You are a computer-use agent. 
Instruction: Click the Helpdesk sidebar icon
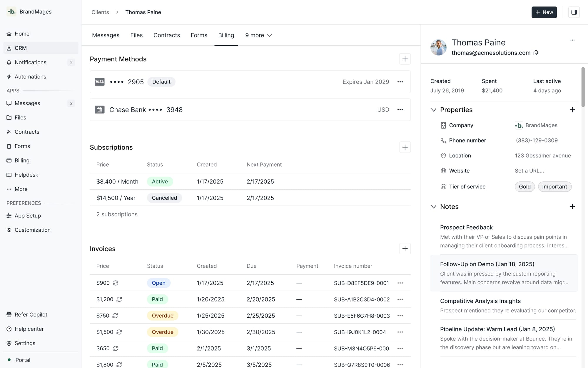tap(9, 175)
